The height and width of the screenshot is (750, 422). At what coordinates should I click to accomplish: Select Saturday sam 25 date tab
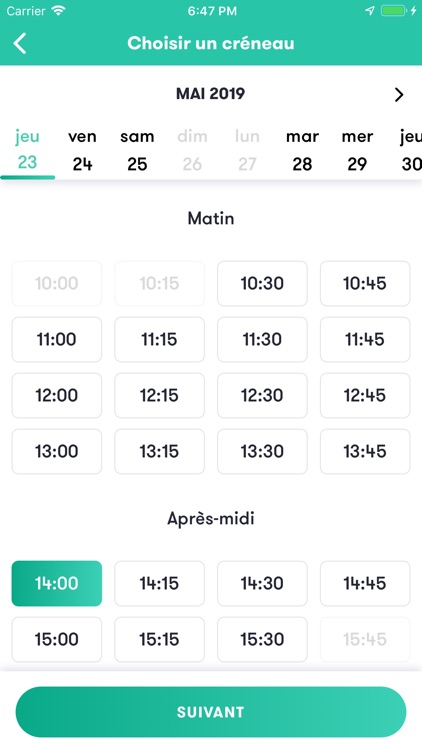[x=137, y=150]
